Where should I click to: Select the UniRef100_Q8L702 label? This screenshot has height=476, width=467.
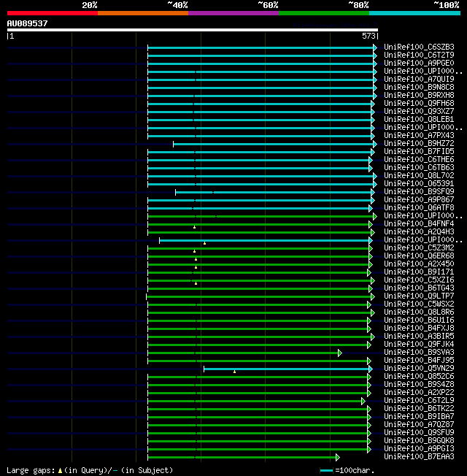[x=419, y=175]
